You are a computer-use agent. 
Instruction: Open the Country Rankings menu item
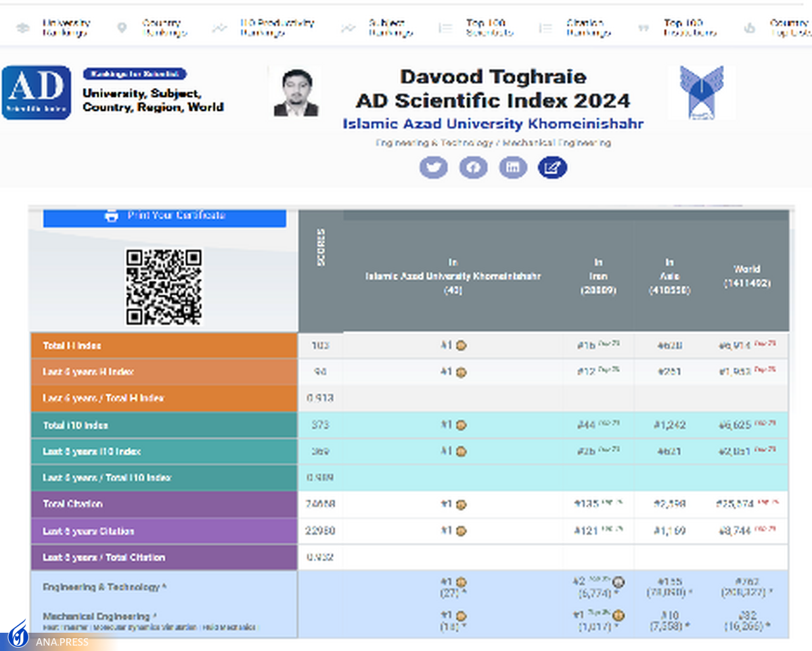click(x=164, y=28)
